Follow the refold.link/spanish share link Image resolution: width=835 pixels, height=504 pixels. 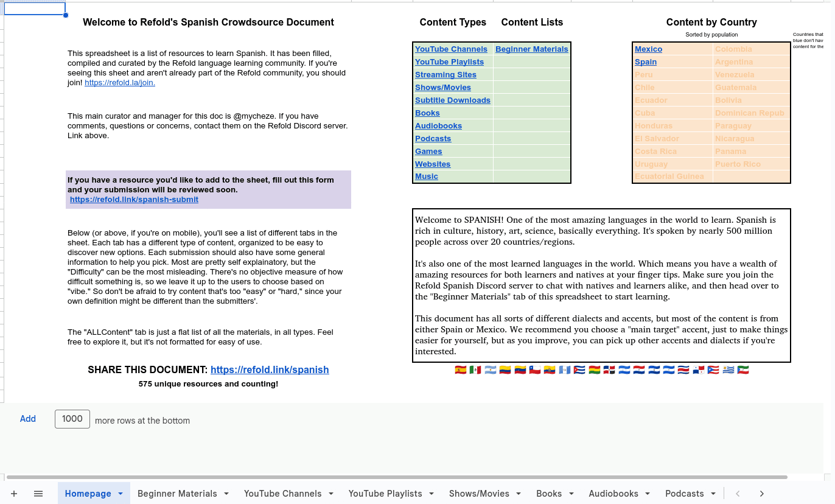coord(270,369)
